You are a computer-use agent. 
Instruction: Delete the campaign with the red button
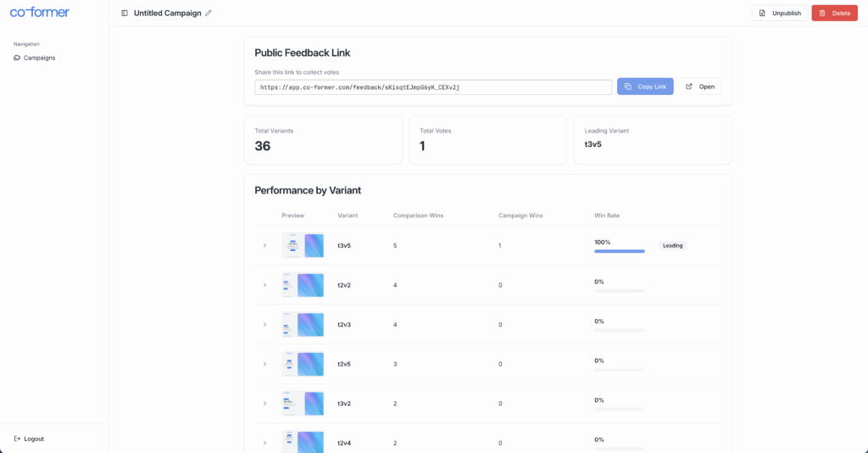[834, 13]
